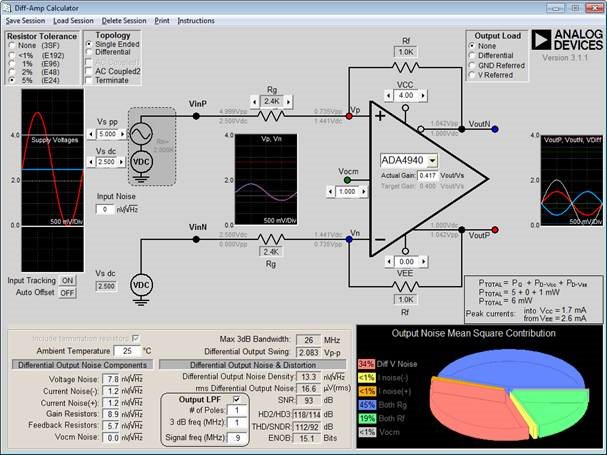Click the blue VoutN output node
Image resolution: width=607 pixels, height=455 pixels.
(495, 129)
